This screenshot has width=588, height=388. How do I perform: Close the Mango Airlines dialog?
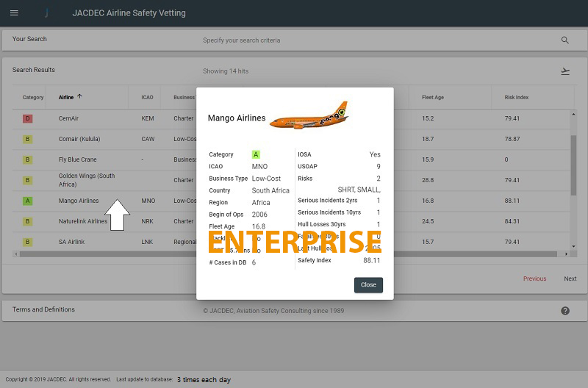368,285
